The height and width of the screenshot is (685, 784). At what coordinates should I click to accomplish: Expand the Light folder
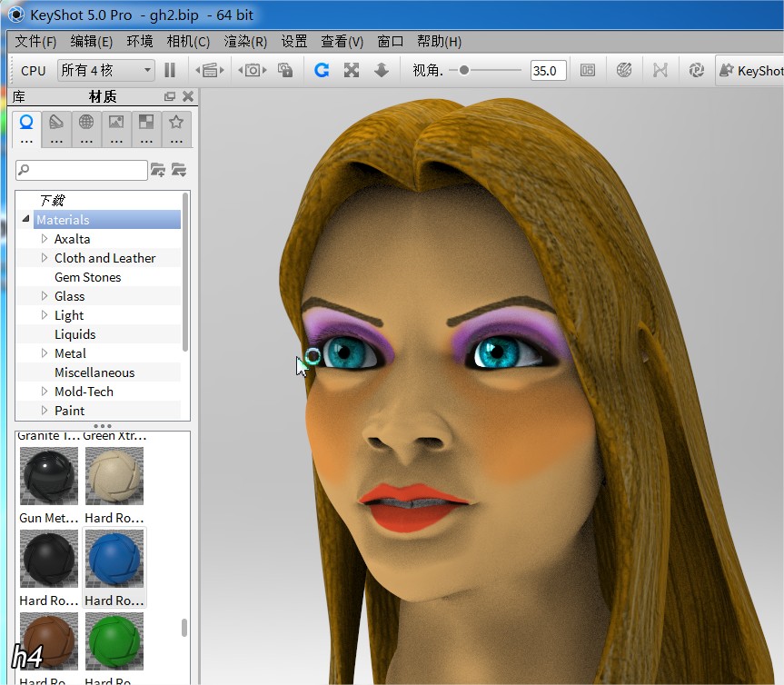45,315
